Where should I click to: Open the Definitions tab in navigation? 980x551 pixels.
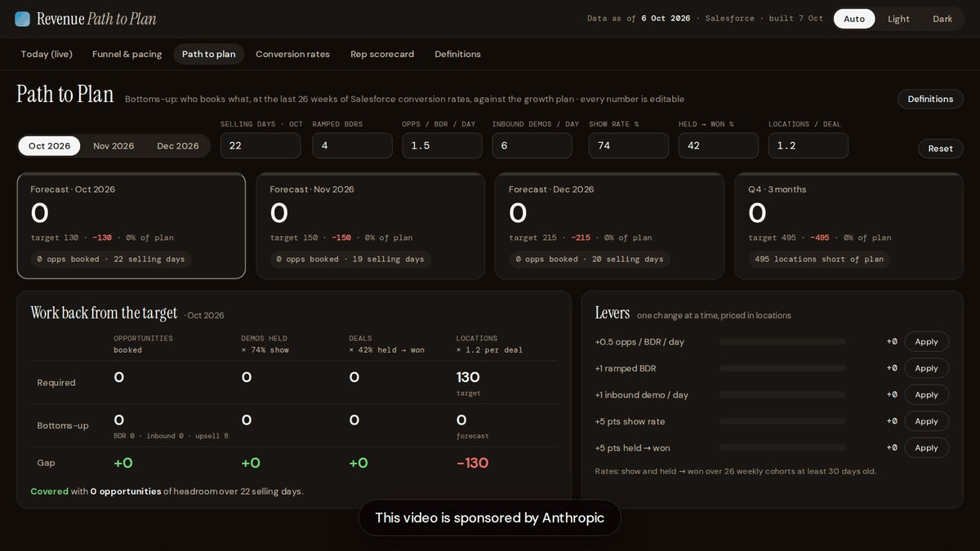tap(457, 54)
